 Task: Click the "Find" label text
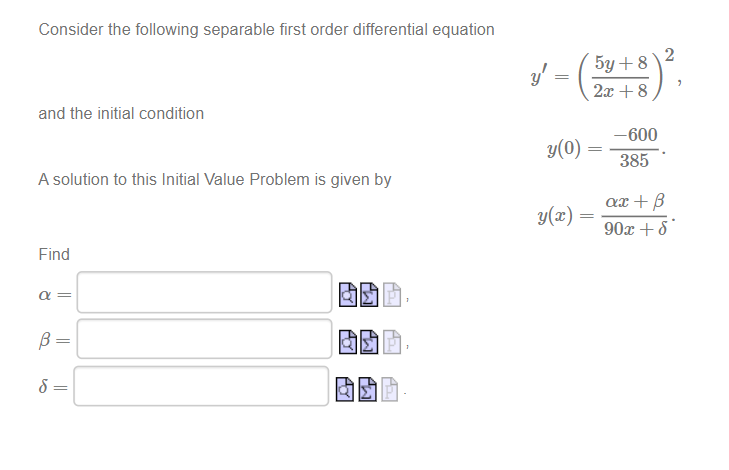tap(54, 254)
